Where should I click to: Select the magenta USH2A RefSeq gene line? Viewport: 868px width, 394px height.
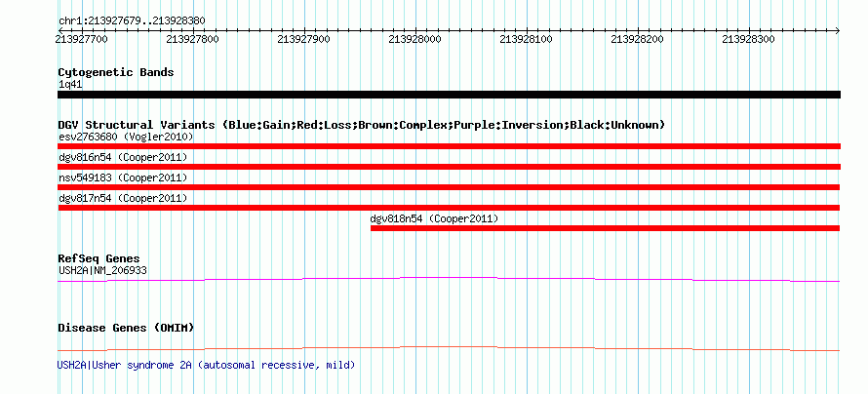pyautogui.click(x=449, y=280)
